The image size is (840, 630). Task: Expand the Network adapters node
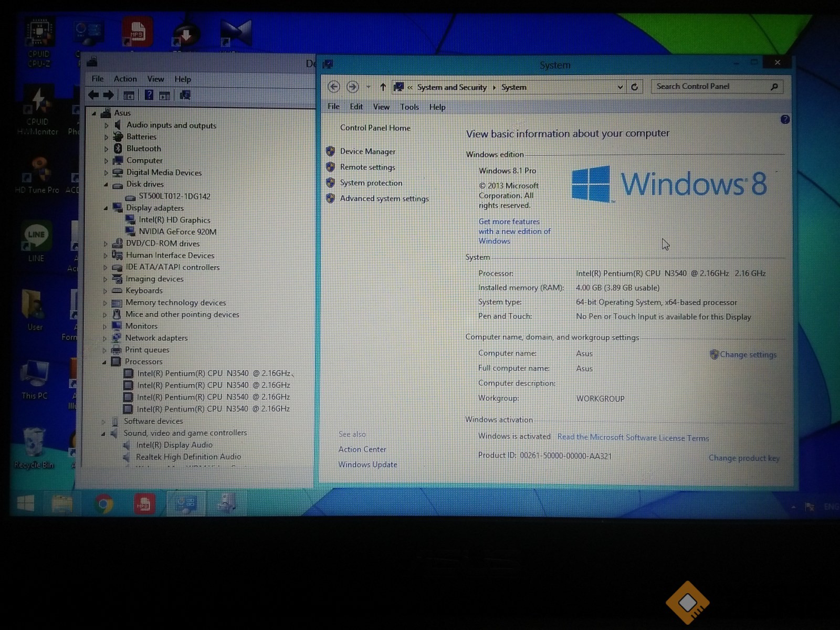(x=104, y=339)
